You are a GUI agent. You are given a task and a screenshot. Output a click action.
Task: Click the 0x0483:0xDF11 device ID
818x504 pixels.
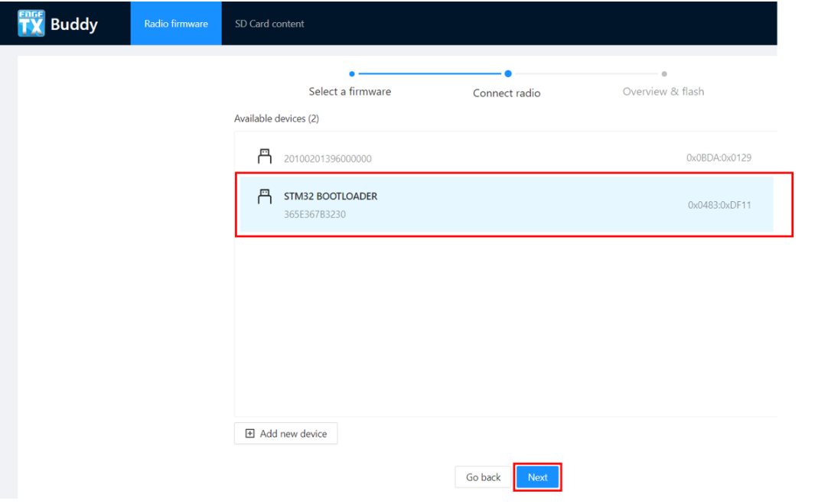click(719, 206)
